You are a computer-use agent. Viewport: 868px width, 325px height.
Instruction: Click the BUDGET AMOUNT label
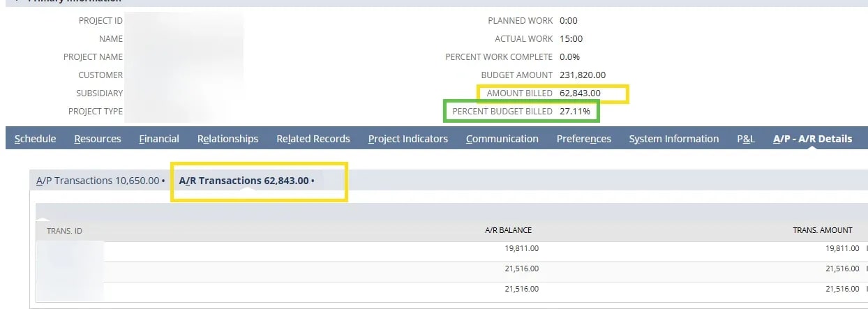pyautogui.click(x=516, y=75)
